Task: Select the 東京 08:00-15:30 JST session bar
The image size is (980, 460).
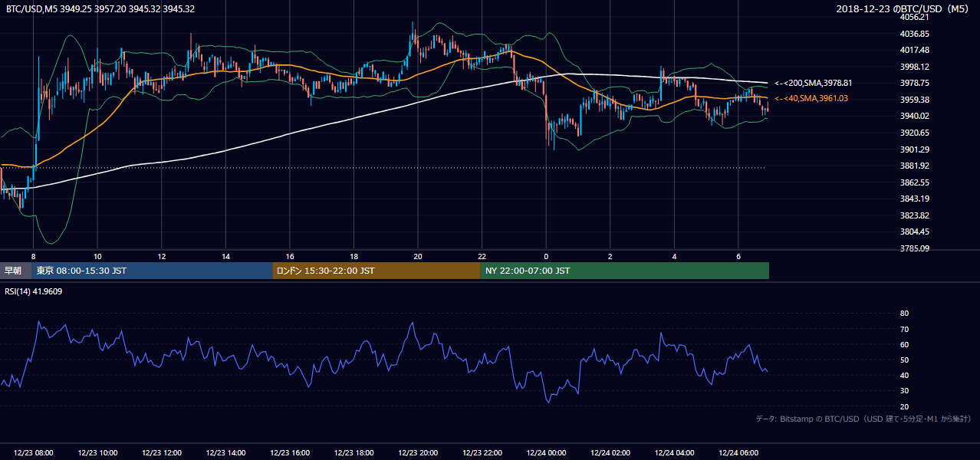Action: click(x=152, y=271)
